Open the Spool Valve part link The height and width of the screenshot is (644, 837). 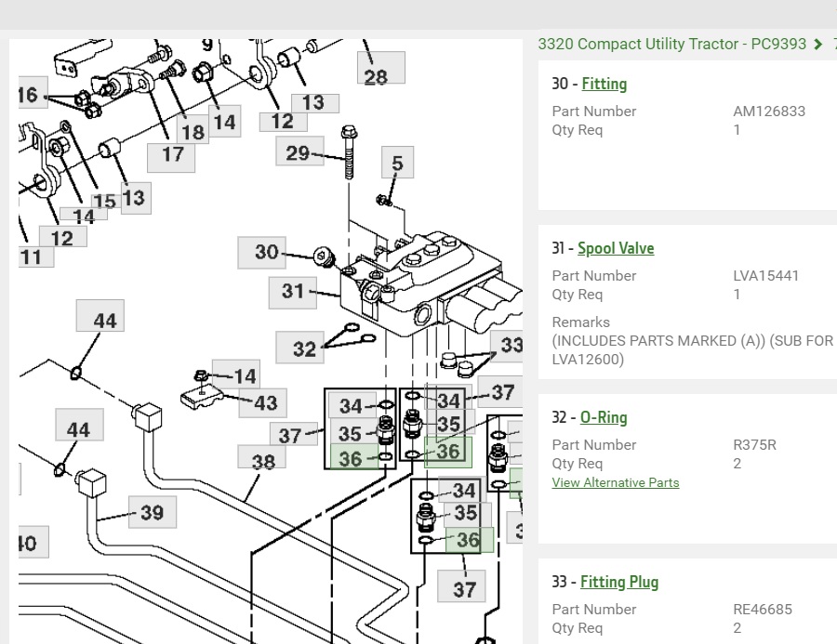coord(615,248)
